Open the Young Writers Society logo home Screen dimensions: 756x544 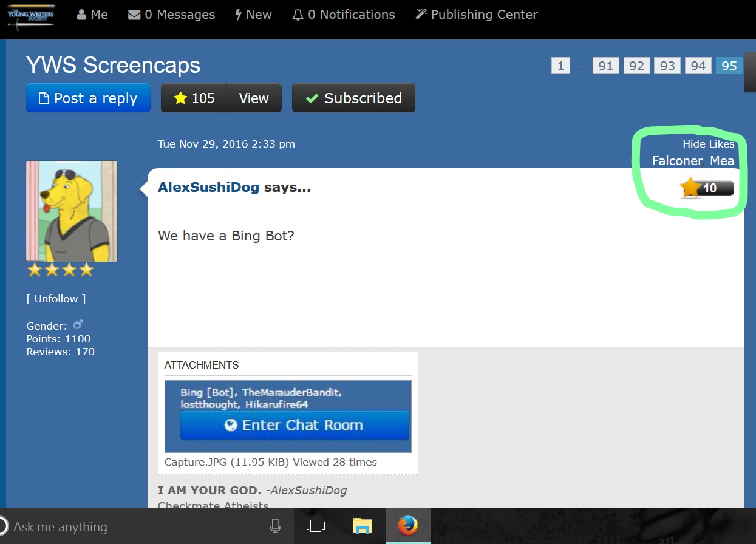[x=30, y=16]
